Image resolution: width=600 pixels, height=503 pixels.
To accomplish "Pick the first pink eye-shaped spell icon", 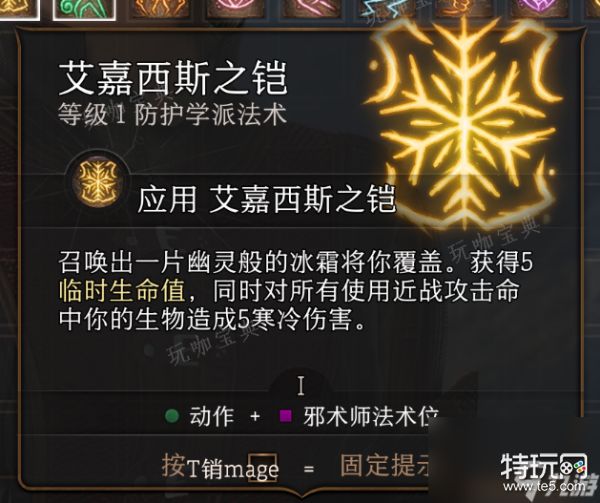I will pos(235,8).
